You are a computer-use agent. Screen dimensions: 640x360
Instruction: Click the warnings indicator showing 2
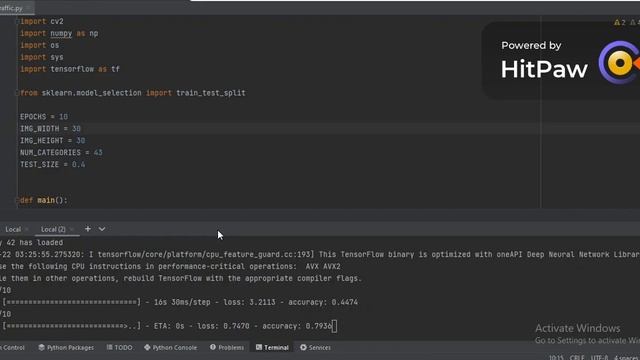pos(620,22)
